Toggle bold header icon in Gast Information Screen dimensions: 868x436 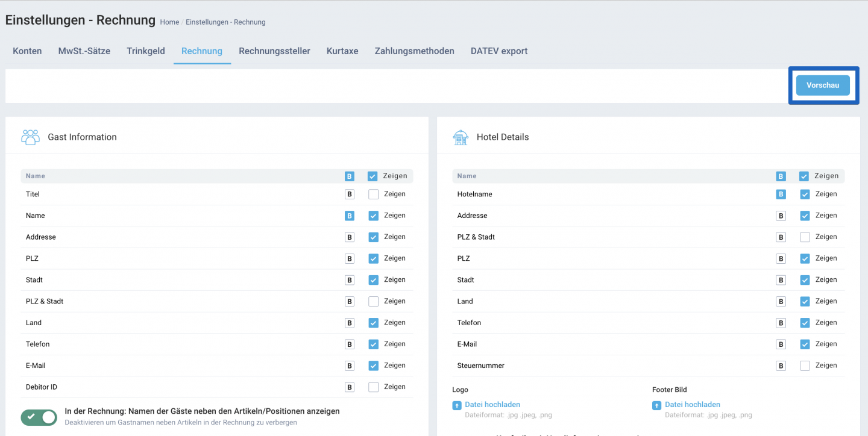click(350, 176)
